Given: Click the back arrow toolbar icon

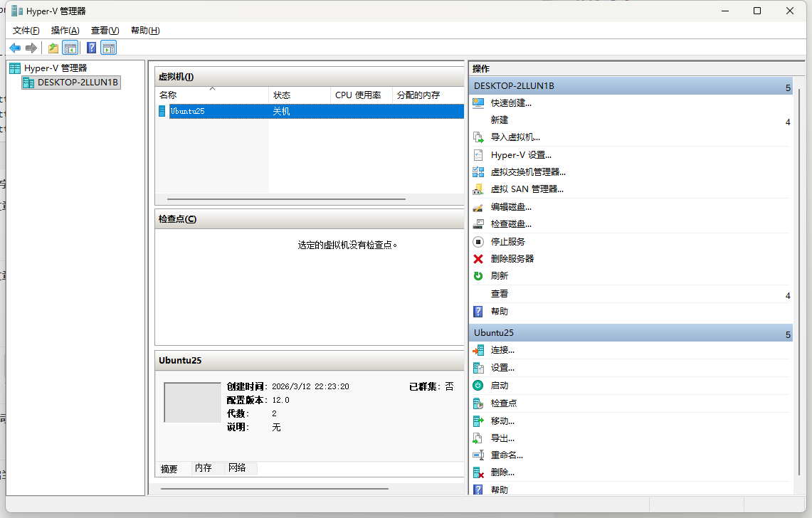Looking at the screenshot, I should (15, 48).
